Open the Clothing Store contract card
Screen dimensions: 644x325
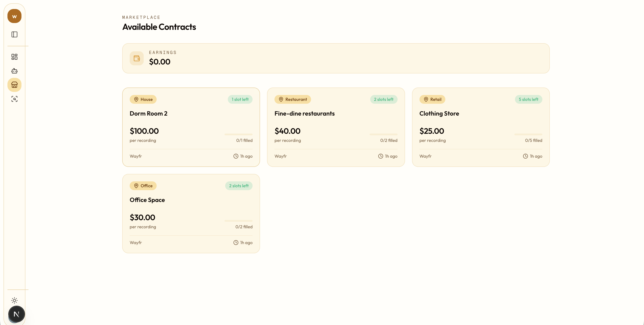tap(439, 114)
